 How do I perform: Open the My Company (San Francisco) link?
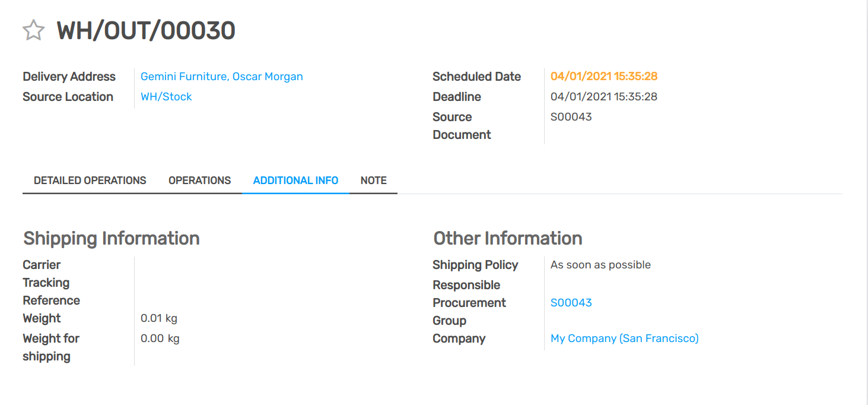click(x=624, y=338)
